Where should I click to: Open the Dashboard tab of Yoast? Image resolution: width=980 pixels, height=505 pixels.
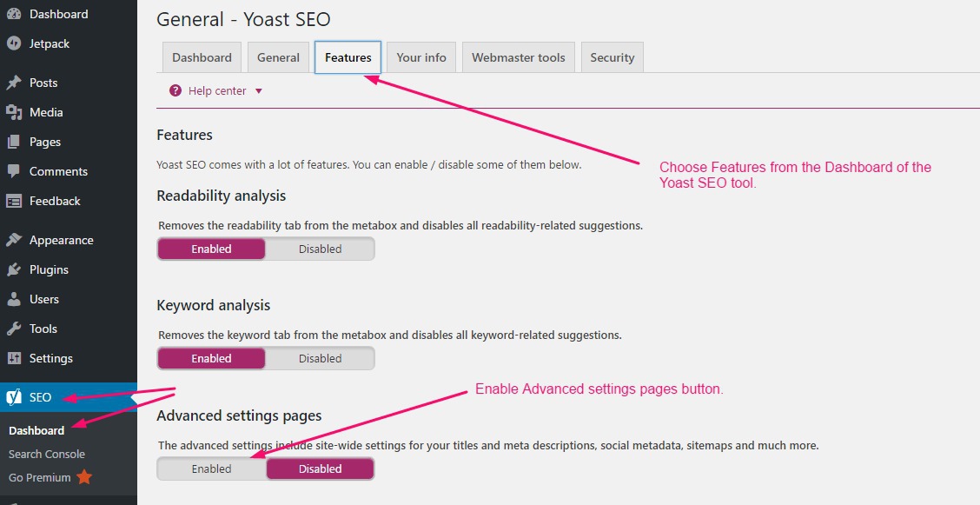202,57
